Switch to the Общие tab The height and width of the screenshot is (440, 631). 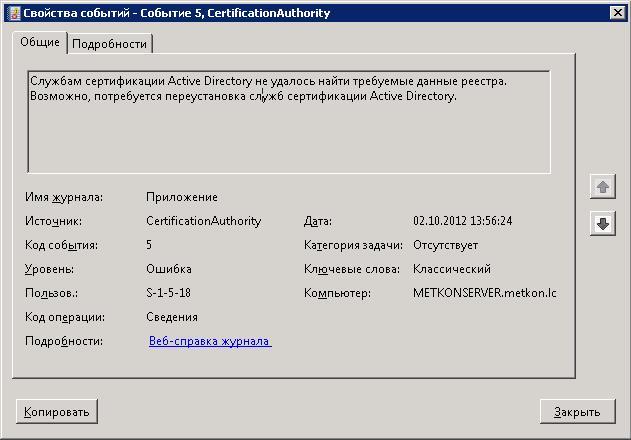(40, 42)
